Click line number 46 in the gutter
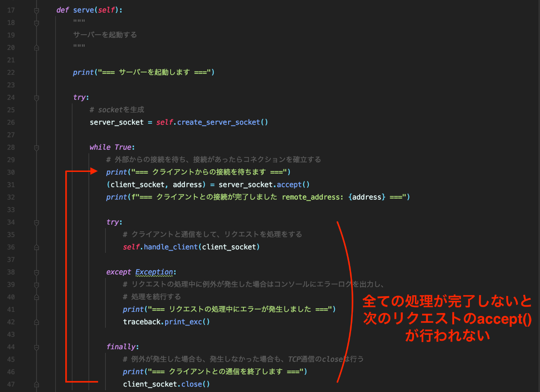The image size is (540, 392). point(11,372)
